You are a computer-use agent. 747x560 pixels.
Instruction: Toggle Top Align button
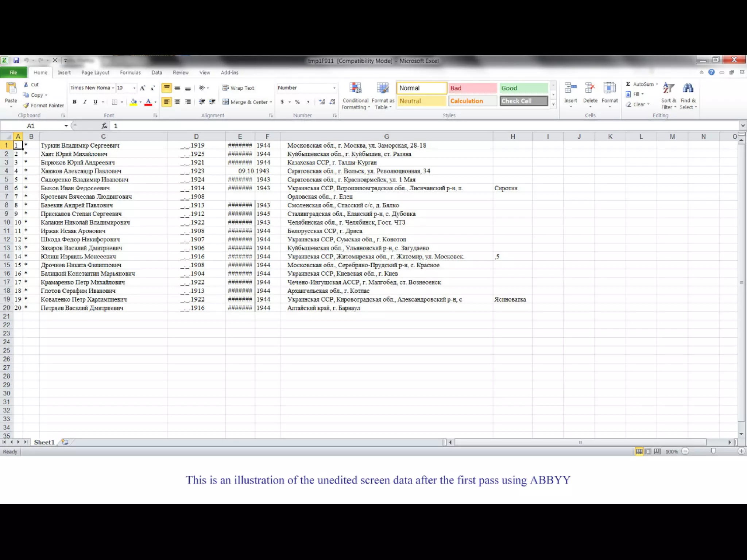(x=167, y=88)
